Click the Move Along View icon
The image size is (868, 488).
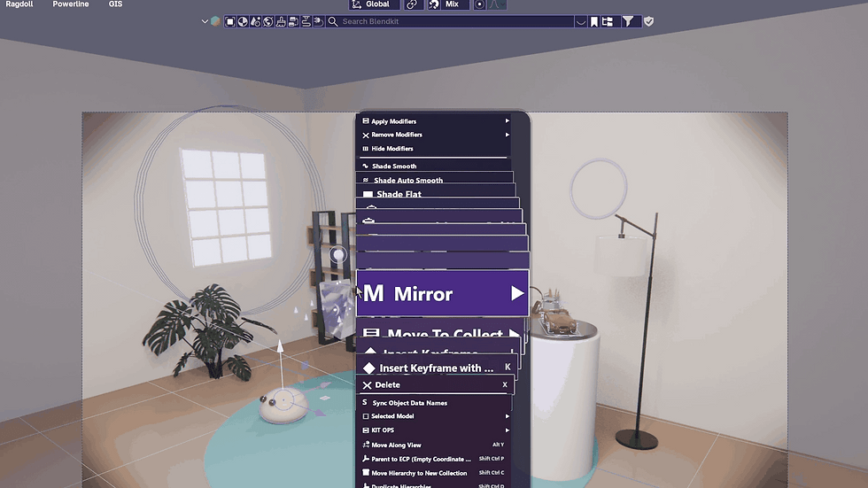[365, 445]
